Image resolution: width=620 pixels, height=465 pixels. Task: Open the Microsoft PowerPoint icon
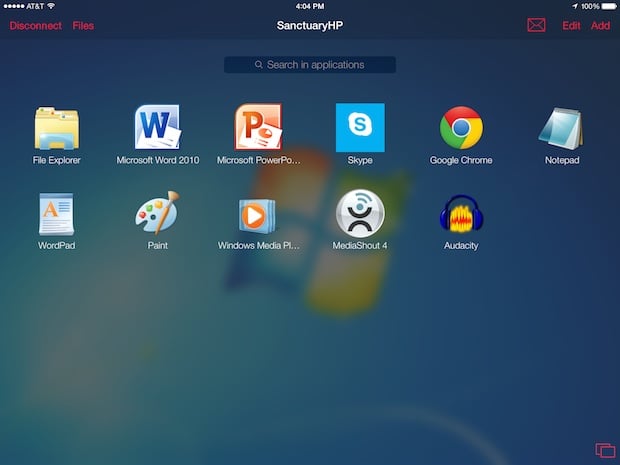tap(258, 127)
